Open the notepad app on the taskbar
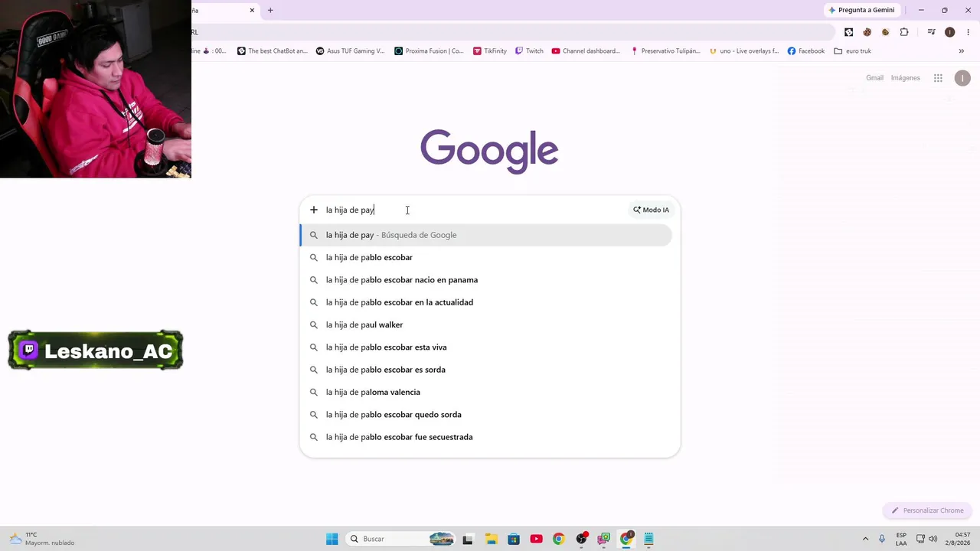Image resolution: width=980 pixels, height=551 pixels. (x=649, y=539)
